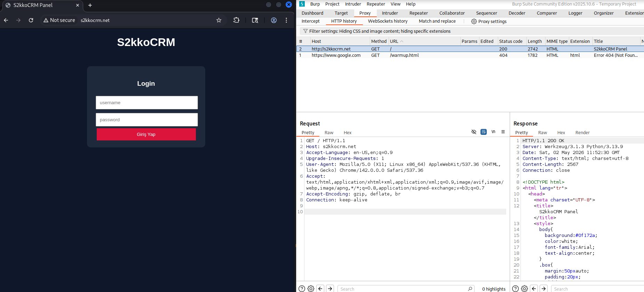Switch to the Sequencer tab
The width and height of the screenshot is (644, 292).
click(x=487, y=13)
